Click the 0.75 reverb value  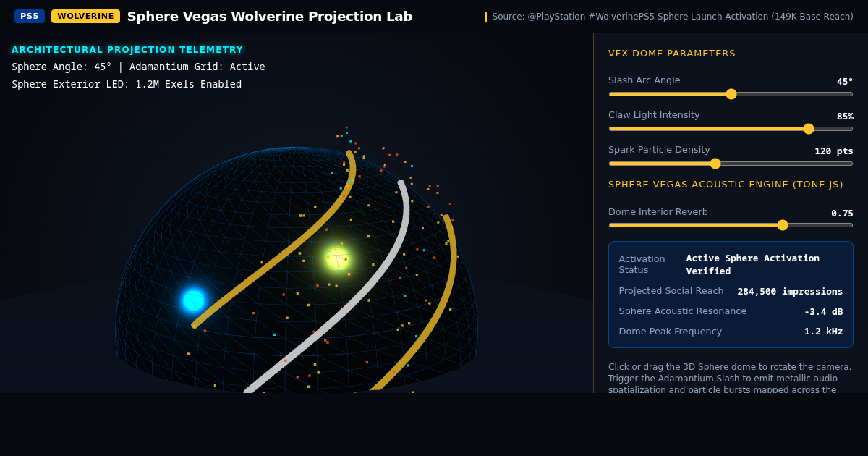point(842,214)
